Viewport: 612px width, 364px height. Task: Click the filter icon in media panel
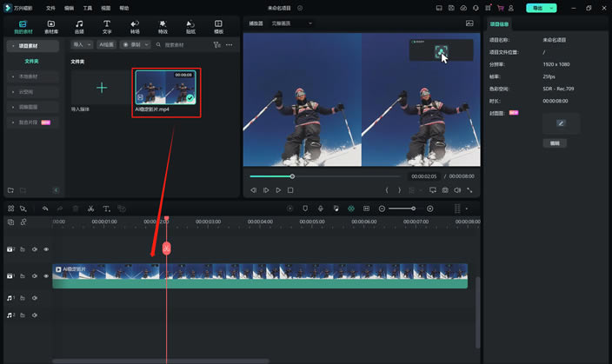coord(217,44)
